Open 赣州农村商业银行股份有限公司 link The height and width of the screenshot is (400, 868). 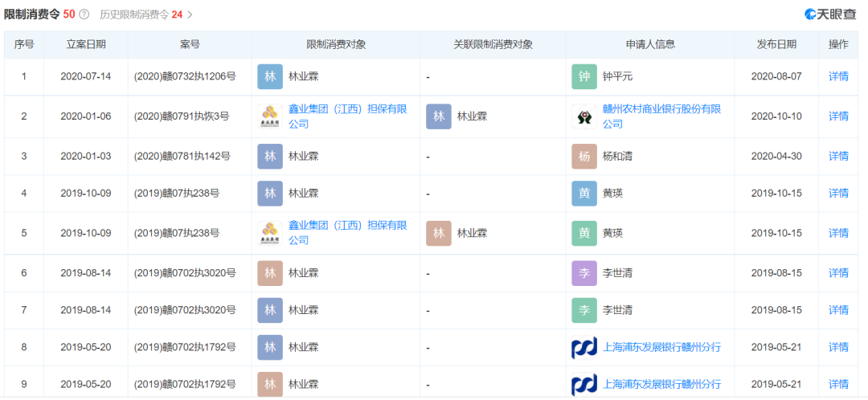pyautogui.click(x=662, y=116)
